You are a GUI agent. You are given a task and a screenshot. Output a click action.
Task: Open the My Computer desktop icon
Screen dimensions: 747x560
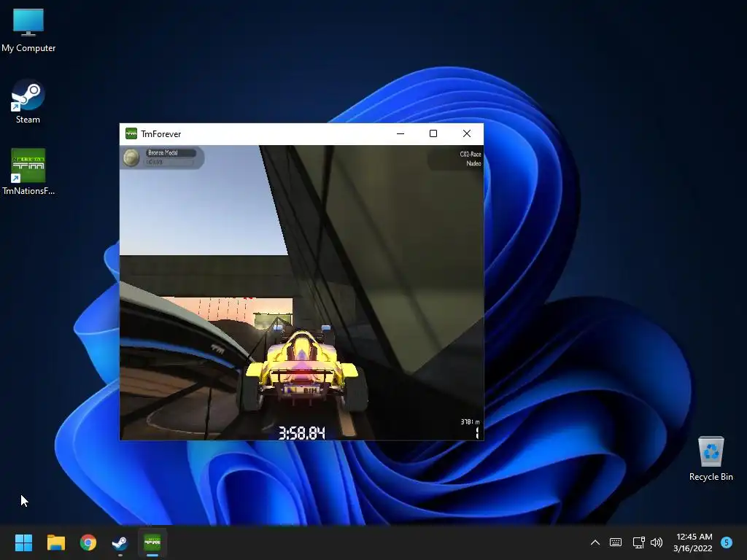click(28, 31)
